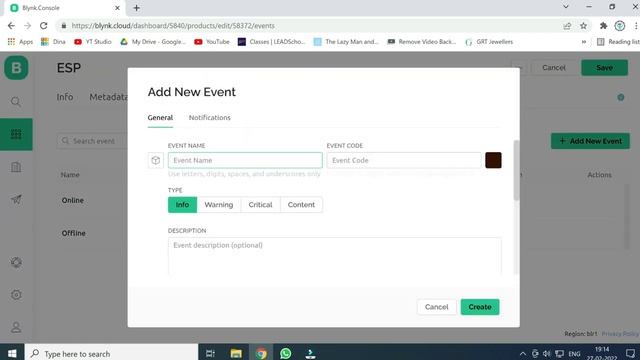Expand the hidden bookmarks chevron
The width and height of the screenshot is (640, 360).
click(x=584, y=42)
